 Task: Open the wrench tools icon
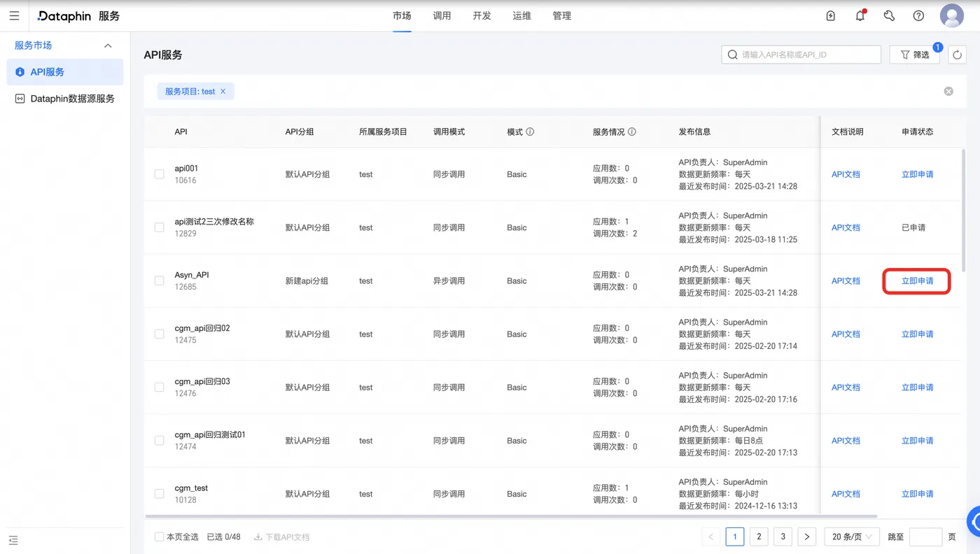tap(889, 16)
